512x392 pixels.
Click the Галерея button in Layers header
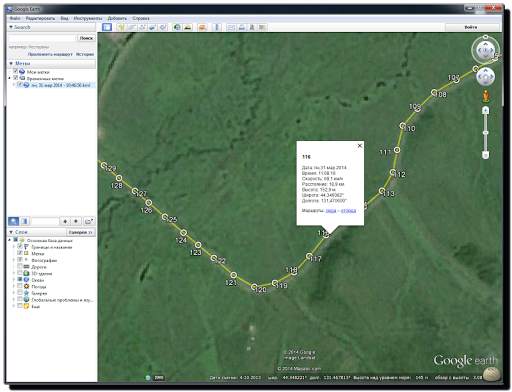pyautogui.click(x=81, y=232)
